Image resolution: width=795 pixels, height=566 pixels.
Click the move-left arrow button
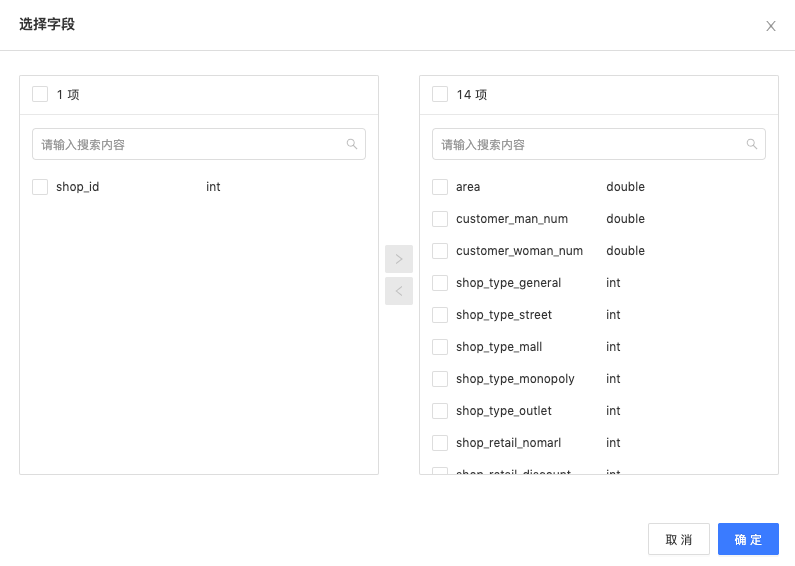click(399, 291)
